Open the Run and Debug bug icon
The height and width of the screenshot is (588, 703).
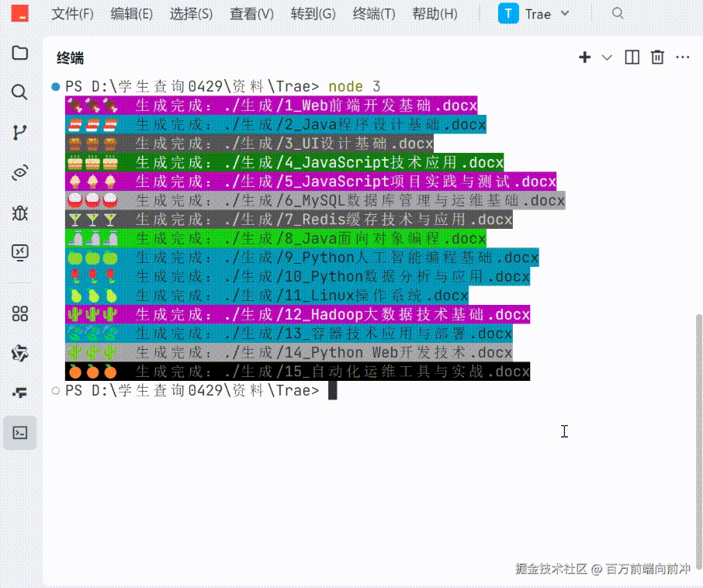(x=19, y=213)
